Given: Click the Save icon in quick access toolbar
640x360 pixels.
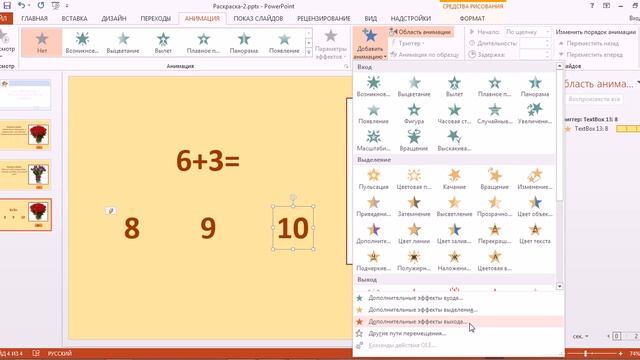Looking at the screenshot, I should click(x=7, y=6).
